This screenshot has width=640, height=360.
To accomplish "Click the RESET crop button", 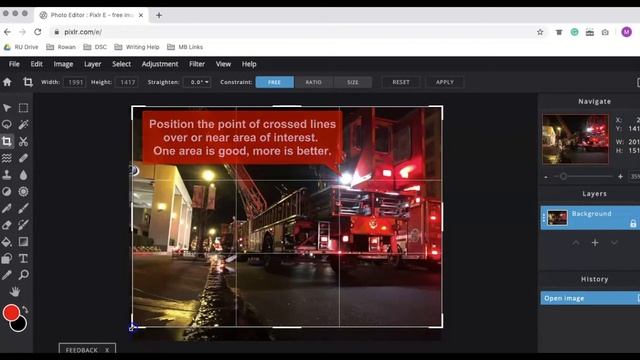I will click(x=401, y=82).
